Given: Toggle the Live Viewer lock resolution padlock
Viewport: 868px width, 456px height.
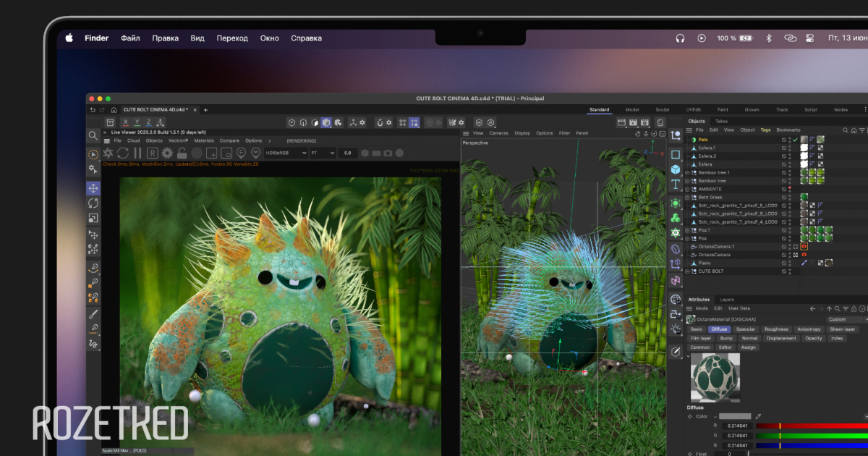Looking at the screenshot, I should (182, 153).
